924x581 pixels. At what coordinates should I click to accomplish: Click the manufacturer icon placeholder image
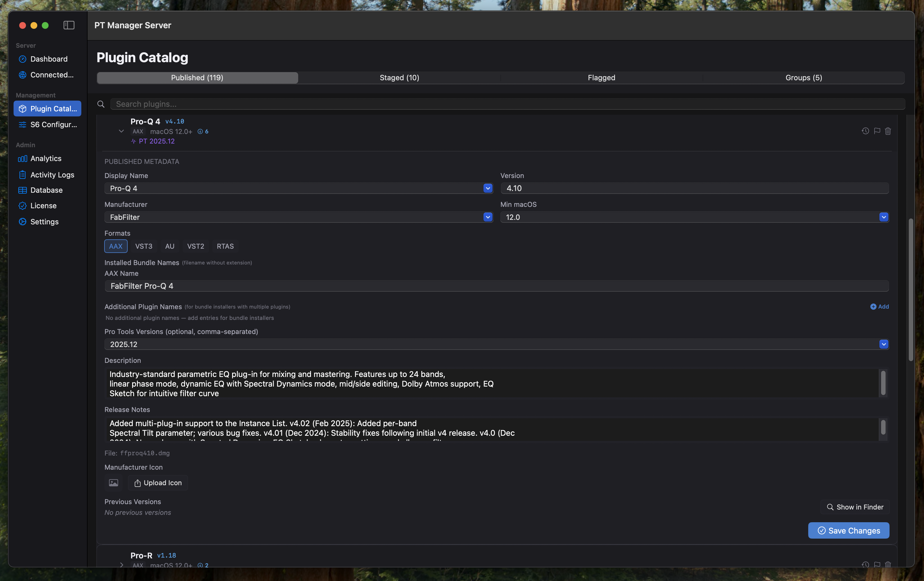tap(114, 483)
